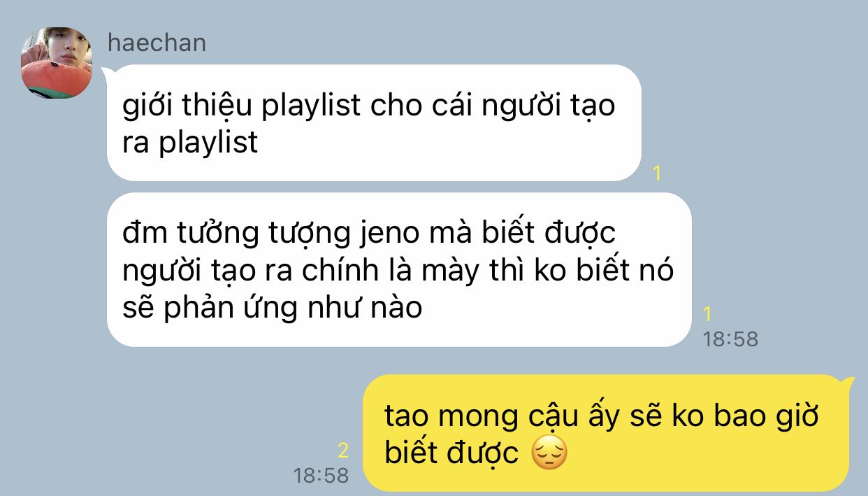Screen dimensions: 868x496
Task: Click the read count "1" beside first message
Action: pos(656,173)
